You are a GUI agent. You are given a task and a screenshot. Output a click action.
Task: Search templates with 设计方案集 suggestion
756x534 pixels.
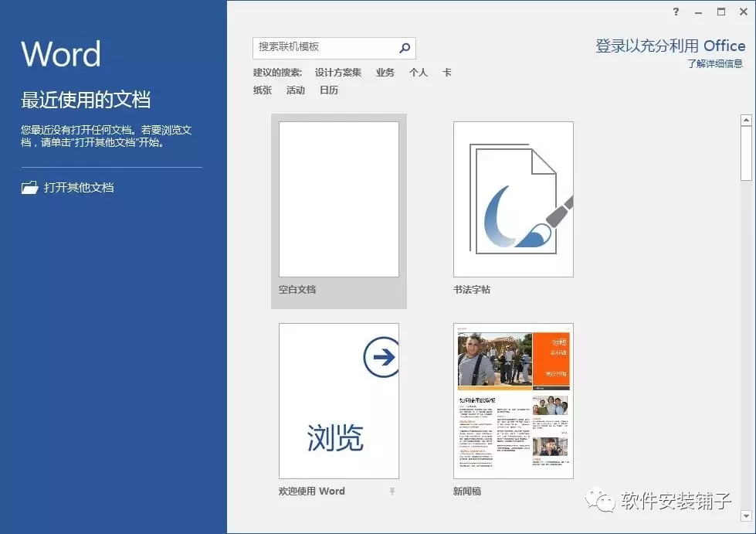(337, 72)
